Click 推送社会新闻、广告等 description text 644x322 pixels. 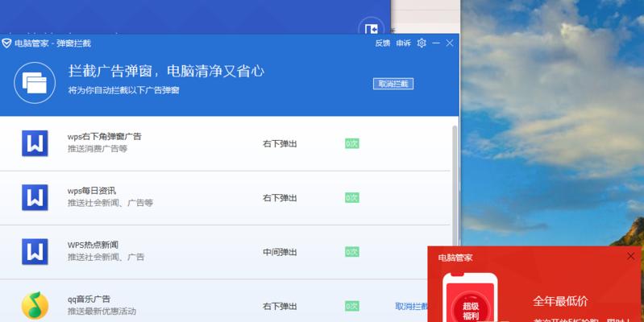tap(110, 203)
